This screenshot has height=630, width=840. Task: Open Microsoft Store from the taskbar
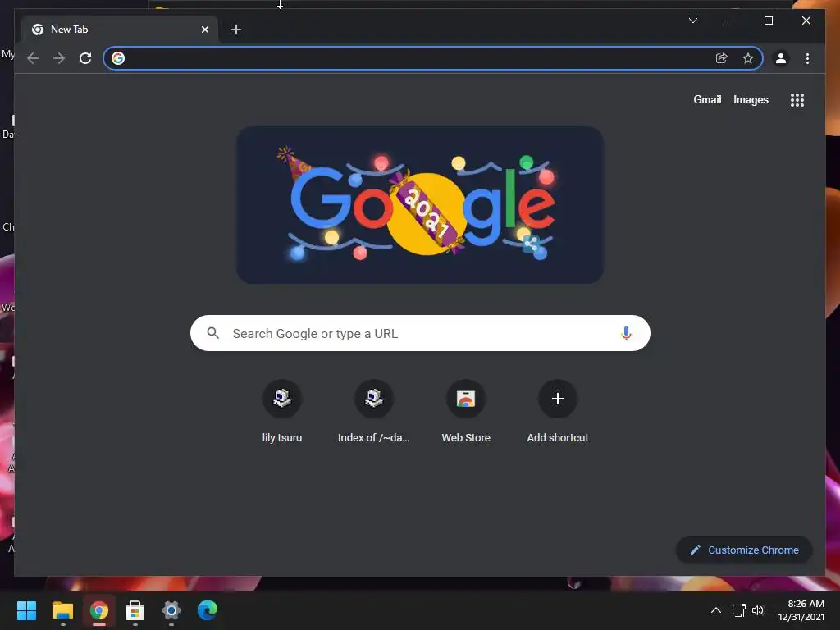coord(135,610)
